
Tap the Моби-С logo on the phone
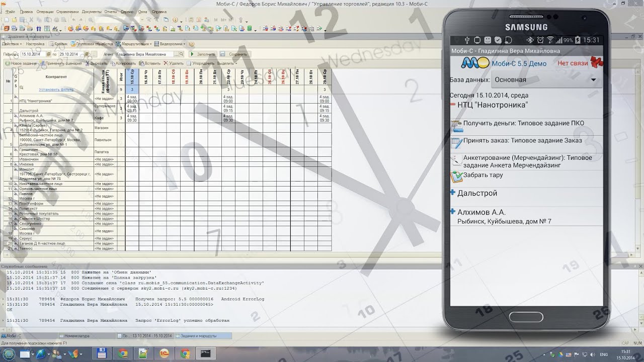coord(475,63)
